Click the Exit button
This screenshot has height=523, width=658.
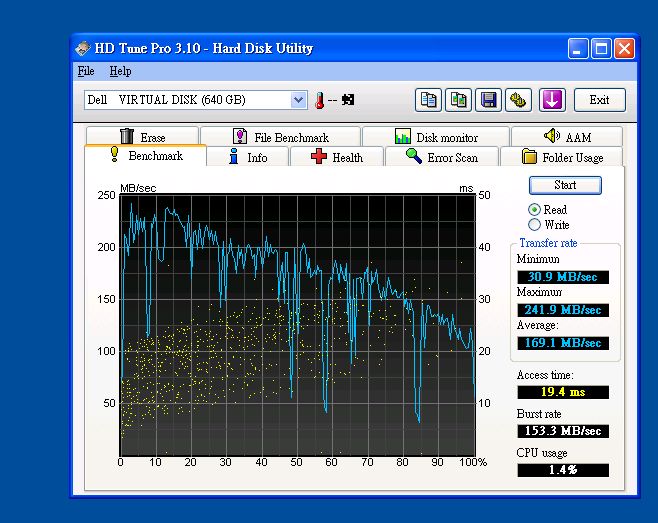coord(599,100)
